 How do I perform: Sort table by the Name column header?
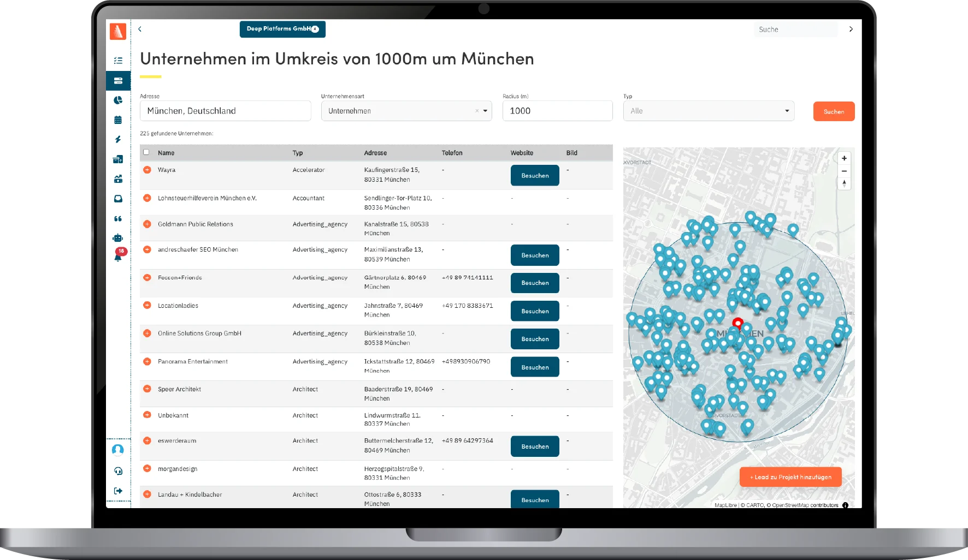pos(166,153)
